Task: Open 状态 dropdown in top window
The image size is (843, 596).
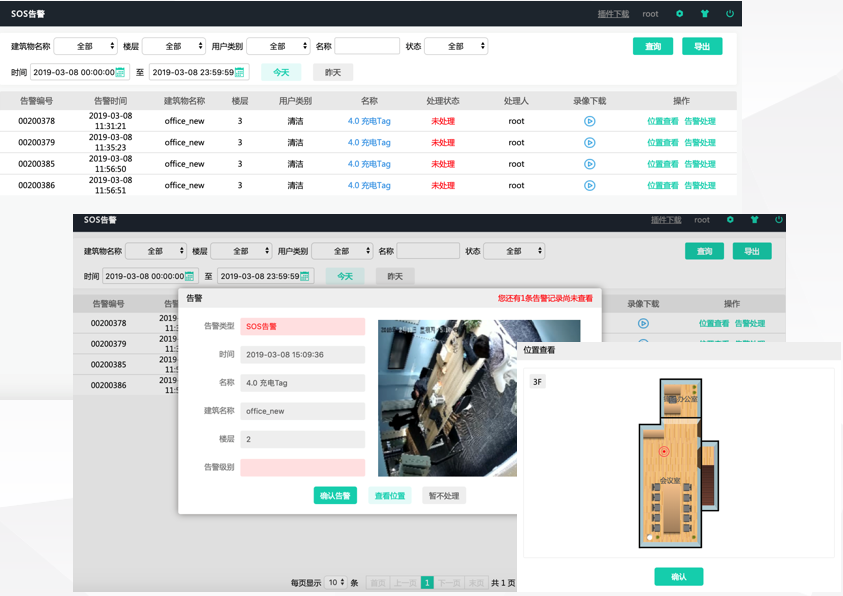Action: tap(456, 46)
